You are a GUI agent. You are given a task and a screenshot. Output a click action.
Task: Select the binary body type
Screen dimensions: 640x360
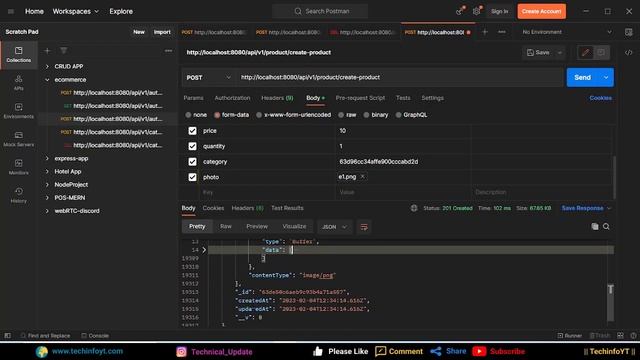click(x=367, y=115)
